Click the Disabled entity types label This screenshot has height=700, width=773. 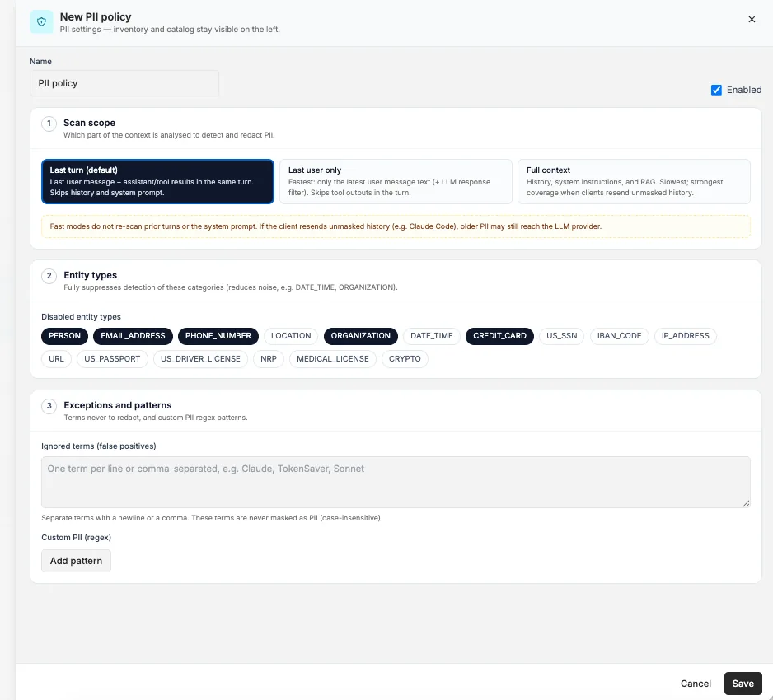81,317
